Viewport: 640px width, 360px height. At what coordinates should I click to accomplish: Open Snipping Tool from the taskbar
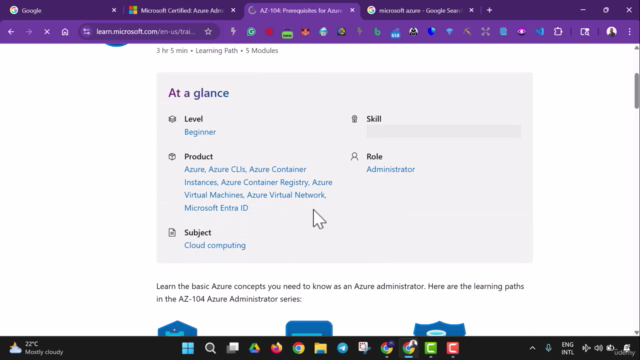[x=364, y=348]
